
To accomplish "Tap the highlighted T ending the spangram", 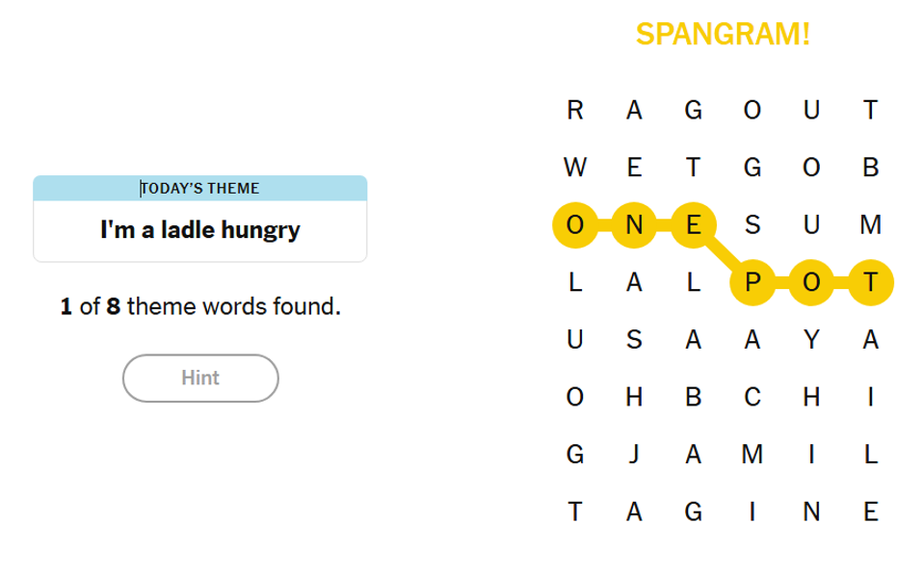I will (x=871, y=283).
